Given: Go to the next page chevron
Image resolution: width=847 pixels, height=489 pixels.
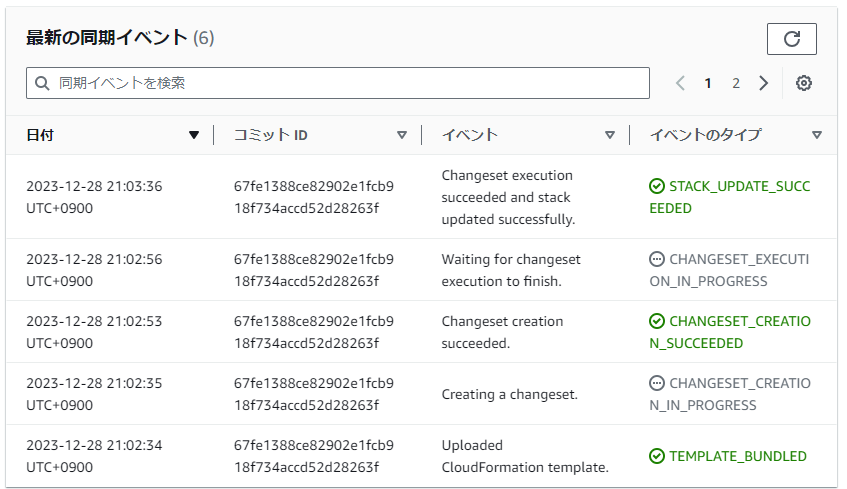Looking at the screenshot, I should pyautogui.click(x=764, y=83).
